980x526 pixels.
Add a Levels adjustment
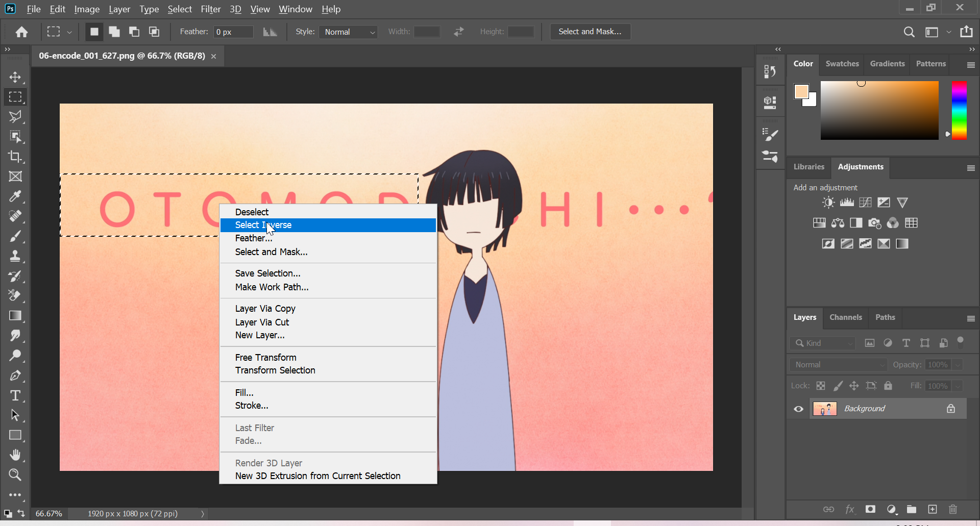coord(847,203)
